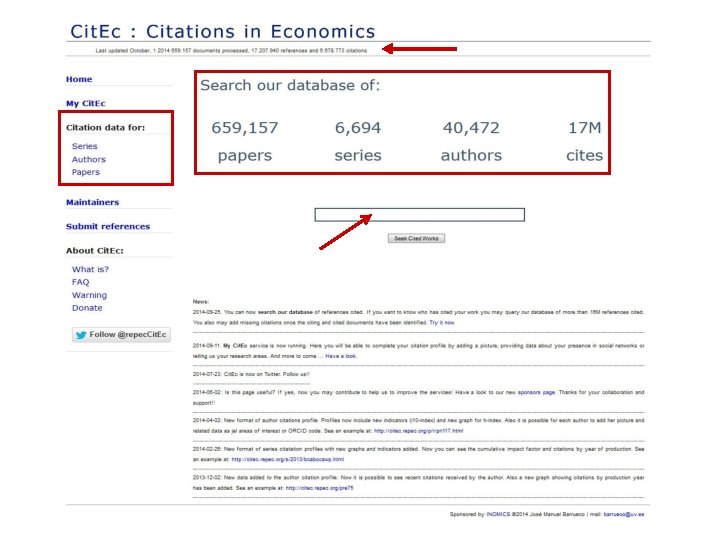This screenshot has height=540, width=720.
Task: Click the 2014-07-23 Twitter news entry
Action: [x=251, y=374]
